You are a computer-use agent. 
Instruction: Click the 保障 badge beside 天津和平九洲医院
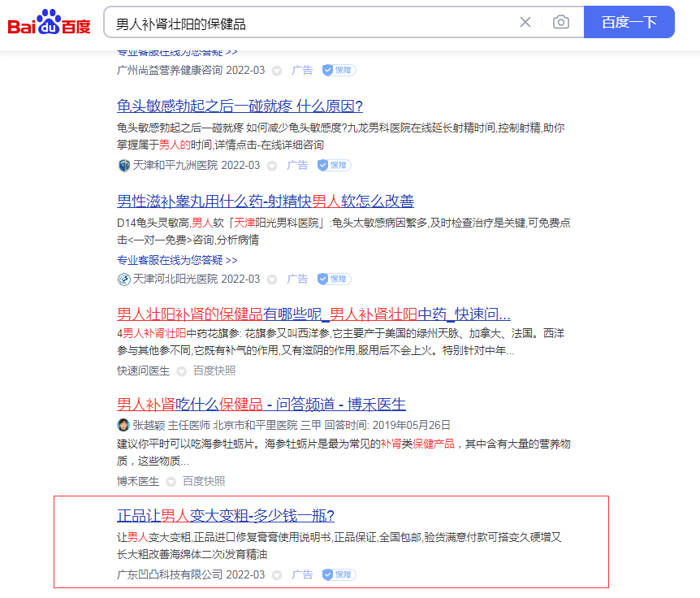(334, 165)
